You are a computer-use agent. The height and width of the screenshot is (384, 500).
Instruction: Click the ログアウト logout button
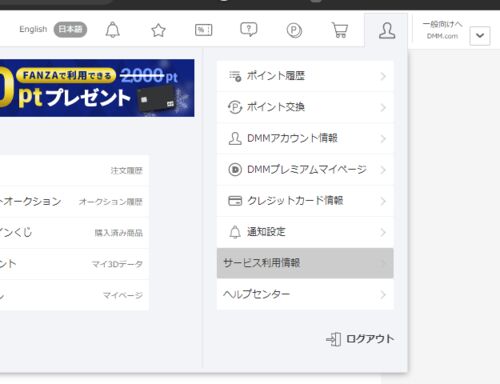pos(360,339)
